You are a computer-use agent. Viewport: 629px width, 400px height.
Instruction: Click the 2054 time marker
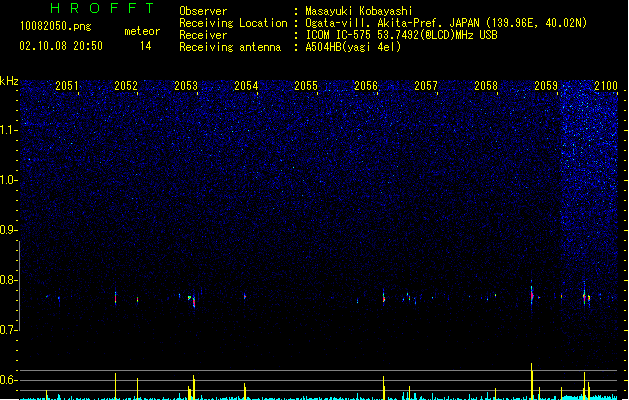(x=246, y=86)
